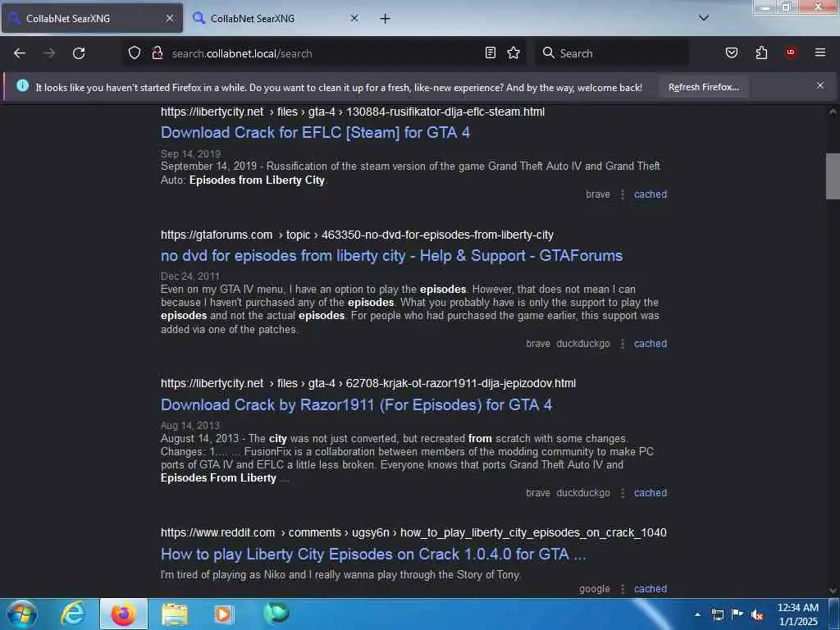Image resolution: width=840 pixels, height=630 pixels.
Task: Click the network tray icon
Action: [x=718, y=614]
